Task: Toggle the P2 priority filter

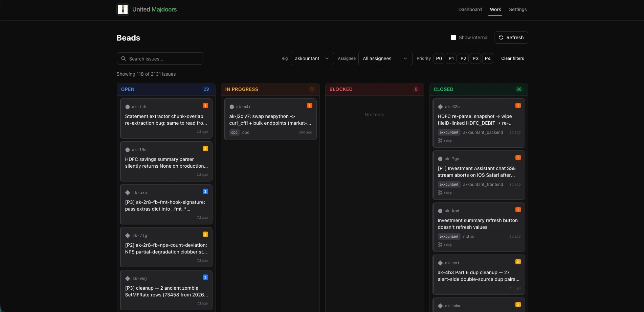Action: click(x=463, y=58)
